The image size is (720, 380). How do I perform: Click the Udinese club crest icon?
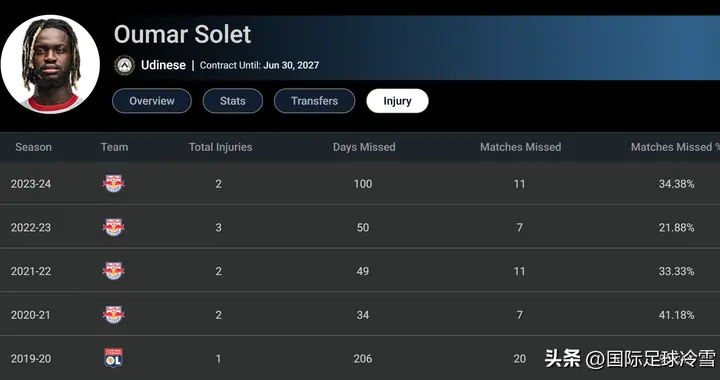pos(124,65)
